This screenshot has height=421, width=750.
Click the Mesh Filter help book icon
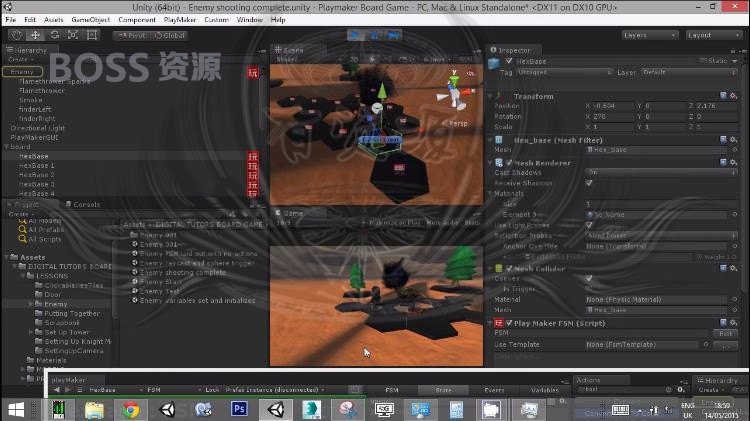tap(723, 140)
